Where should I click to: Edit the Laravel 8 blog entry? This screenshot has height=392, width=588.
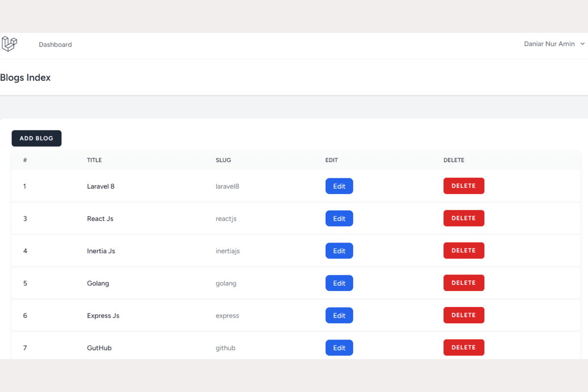pos(339,186)
